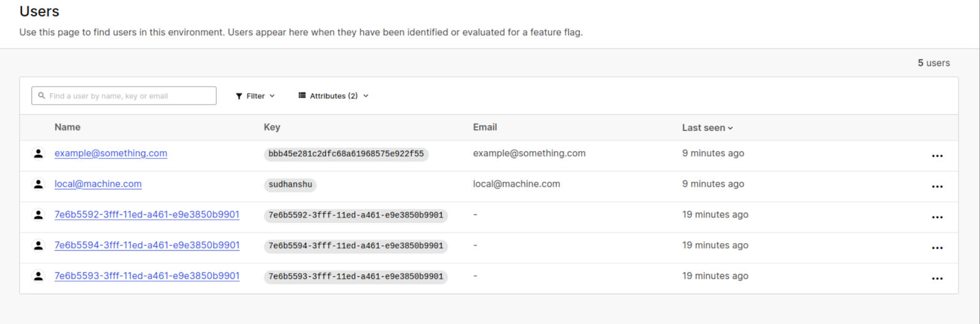
Task: Click avatar icon beside local@machine.com
Action: [x=38, y=184]
